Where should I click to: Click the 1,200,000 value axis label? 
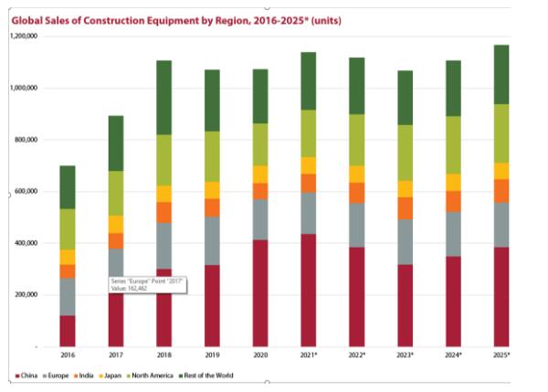24,36
